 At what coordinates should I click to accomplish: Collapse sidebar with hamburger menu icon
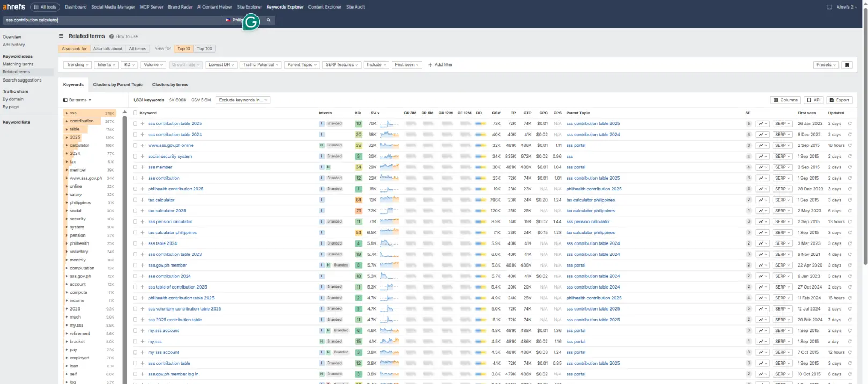(61, 36)
